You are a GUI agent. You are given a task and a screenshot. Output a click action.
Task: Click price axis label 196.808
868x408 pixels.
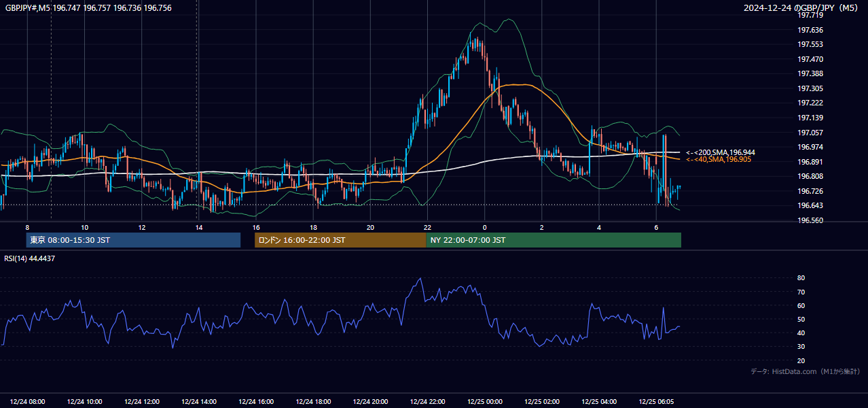(x=810, y=176)
